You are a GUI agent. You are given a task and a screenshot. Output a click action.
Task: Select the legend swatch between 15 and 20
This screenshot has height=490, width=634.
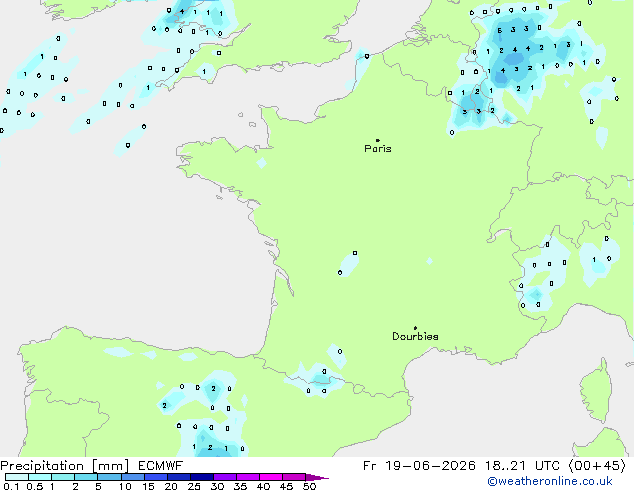tap(156, 477)
